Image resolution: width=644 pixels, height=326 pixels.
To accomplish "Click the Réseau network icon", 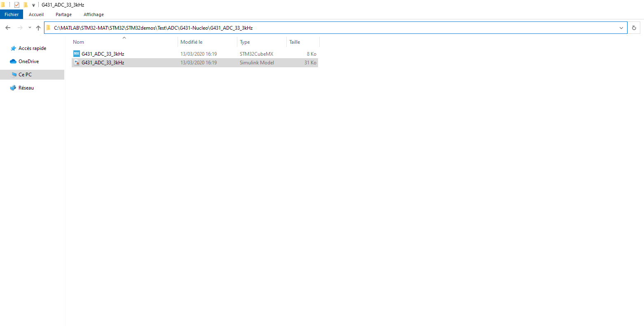I will (13, 88).
